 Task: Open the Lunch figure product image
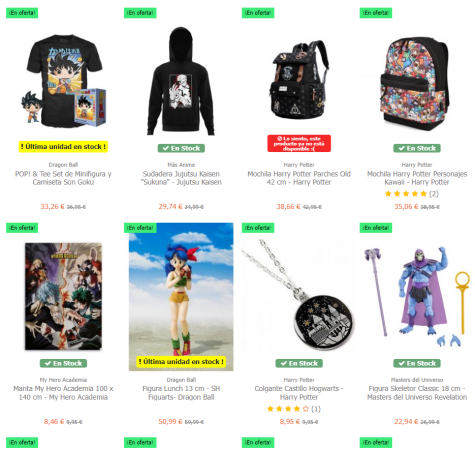tap(181, 296)
